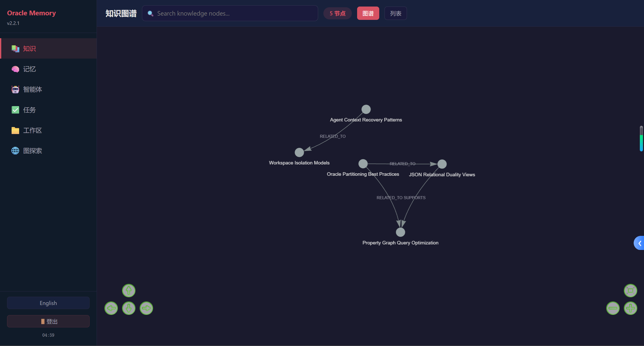Click the globe icon beside 图探索

tap(15, 151)
